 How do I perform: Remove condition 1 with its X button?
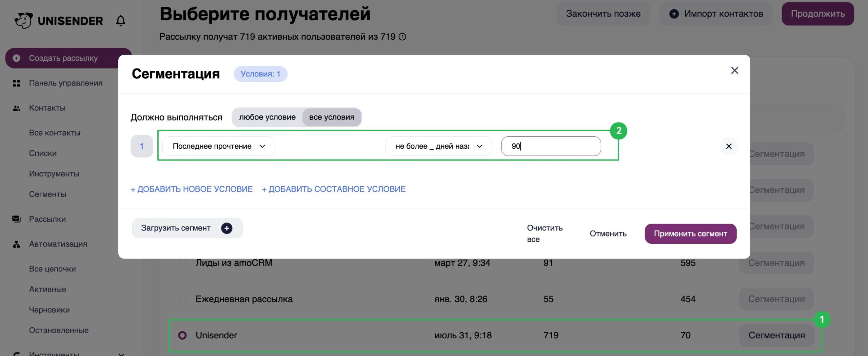(x=729, y=146)
